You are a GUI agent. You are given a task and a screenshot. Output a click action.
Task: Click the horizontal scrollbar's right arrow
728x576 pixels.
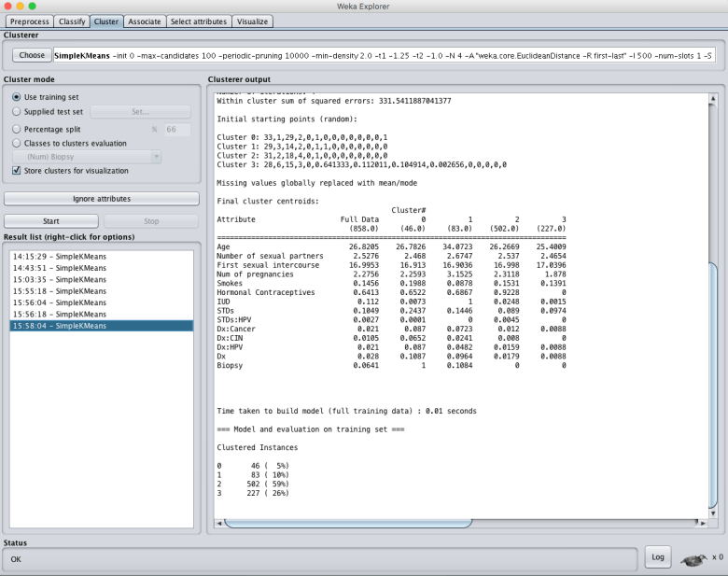(701, 523)
